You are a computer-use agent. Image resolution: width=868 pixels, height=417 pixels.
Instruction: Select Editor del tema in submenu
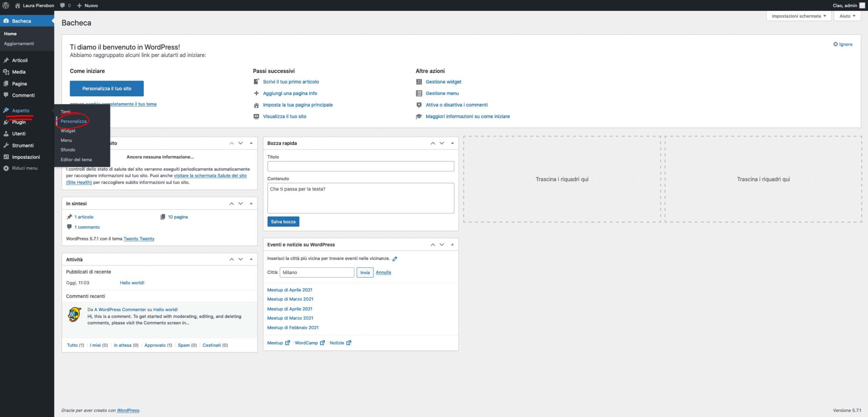coord(76,160)
